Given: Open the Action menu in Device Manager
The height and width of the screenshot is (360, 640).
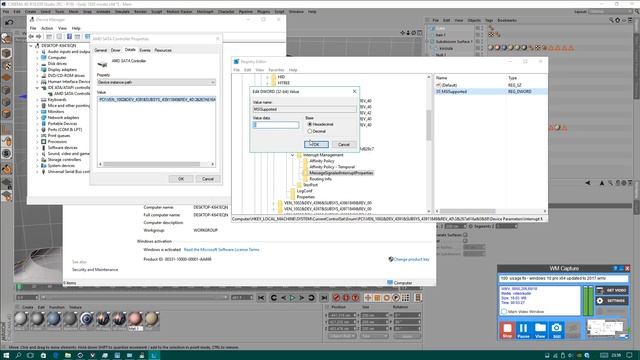Looking at the screenshot, I should click(47, 28).
